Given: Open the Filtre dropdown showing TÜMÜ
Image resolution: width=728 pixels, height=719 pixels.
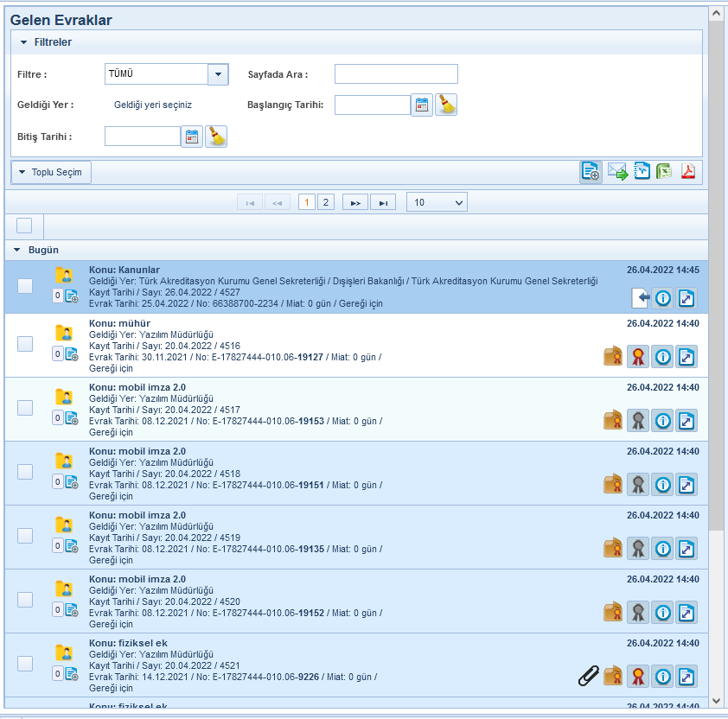Looking at the screenshot, I should click(x=219, y=74).
